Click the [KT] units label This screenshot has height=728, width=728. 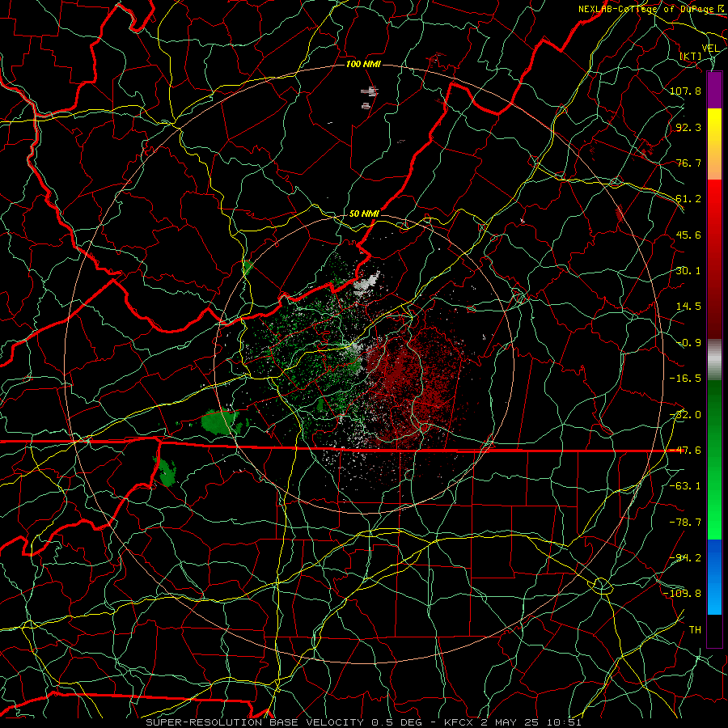[x=691, y=56]
